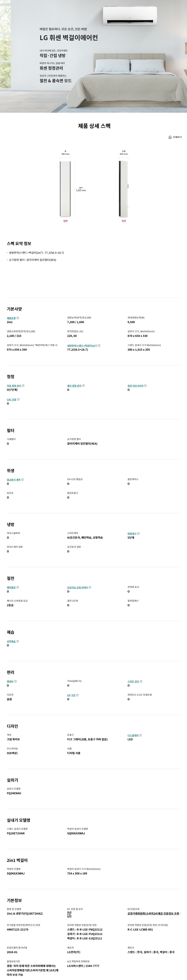This screenshot has width=187, height=980.
Task: Select the front view (정면) product image
Action: [65, 189]
